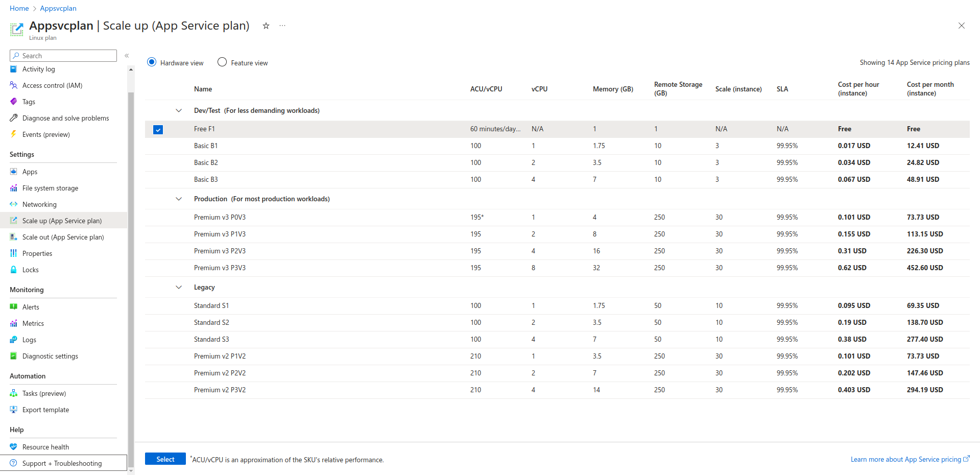Open the Activity log in the sidebar
Screen dimensions: 980x475
point(38,69)
